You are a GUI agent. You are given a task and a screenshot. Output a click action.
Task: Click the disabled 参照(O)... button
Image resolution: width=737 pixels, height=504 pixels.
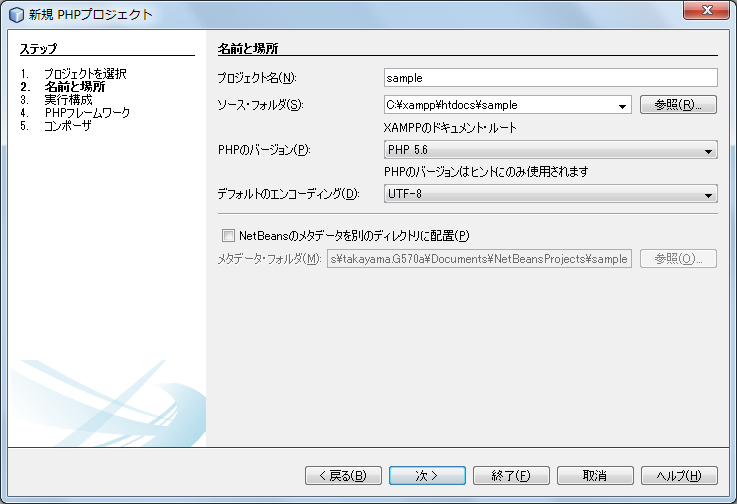[x=678, y=259]
